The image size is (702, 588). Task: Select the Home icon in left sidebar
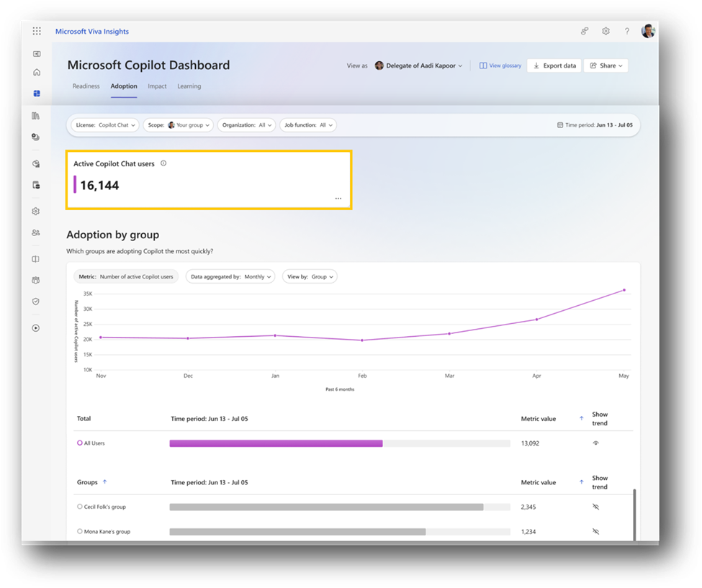[35, 72]
